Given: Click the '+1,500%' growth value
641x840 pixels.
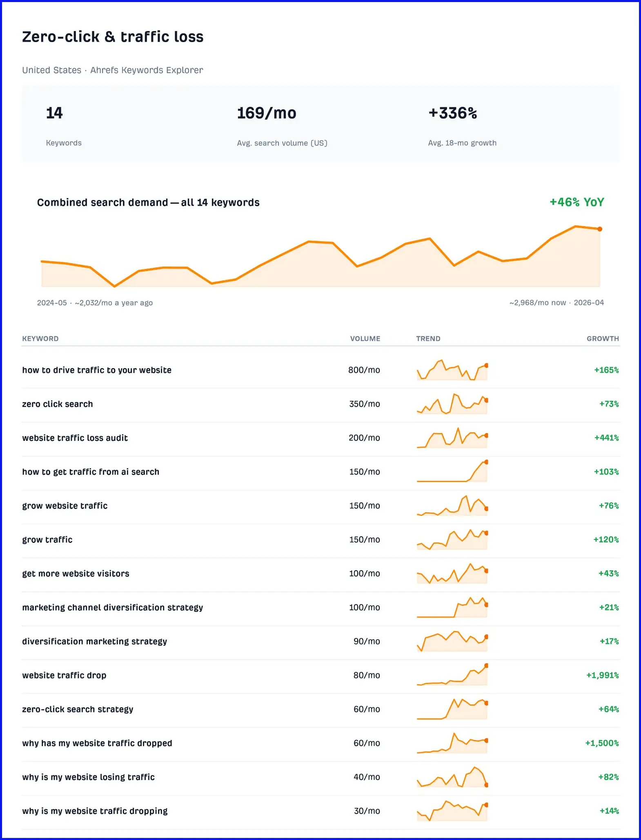Looking at the screenshot, I should point(602,743).
